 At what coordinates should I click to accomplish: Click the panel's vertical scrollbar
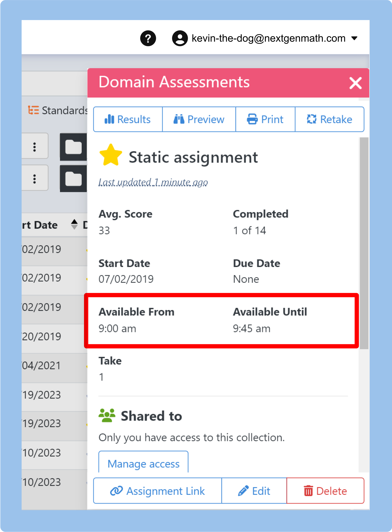click(364, 243)
